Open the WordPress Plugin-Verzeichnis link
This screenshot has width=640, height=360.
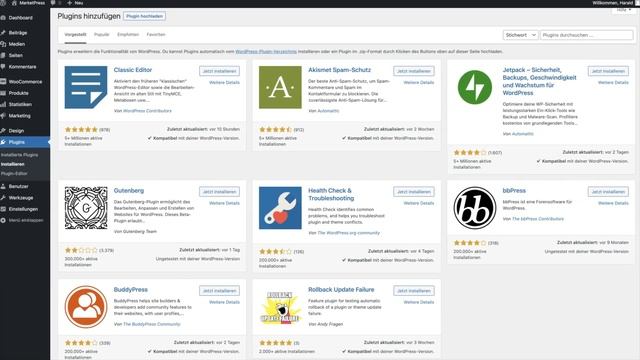pos(266,52)
